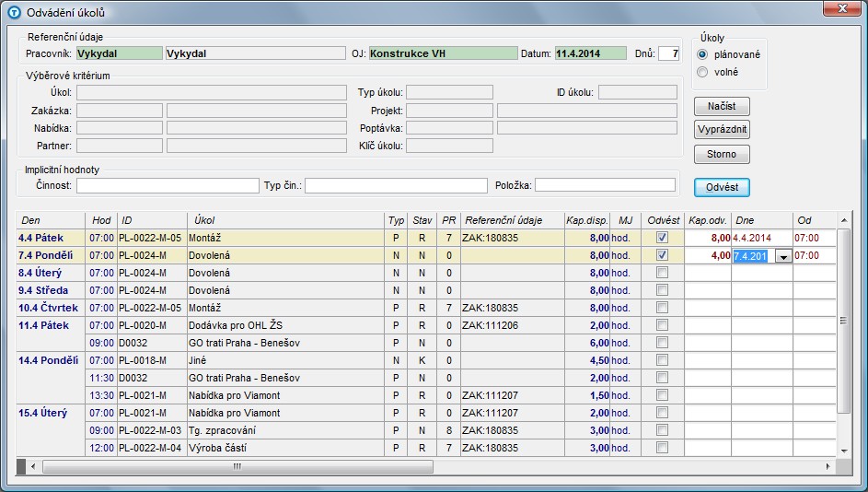Click the ID úkolu field
The height and width of the screenshot is (492, 868).
(x=638, y=92)
